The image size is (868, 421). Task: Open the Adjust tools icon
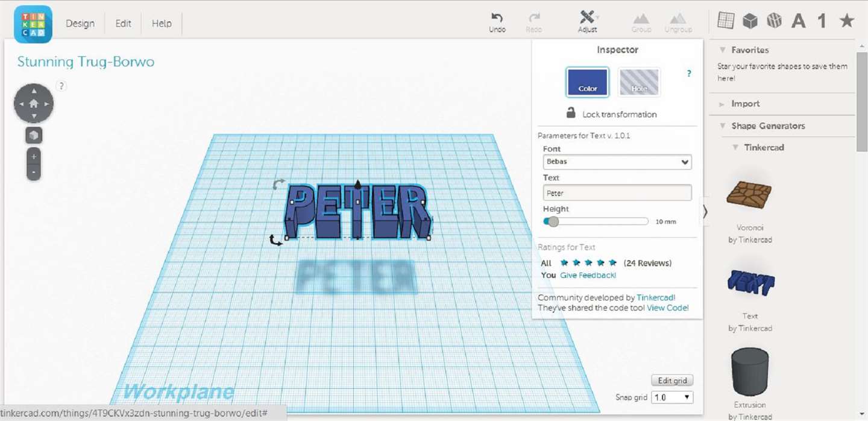pos(587,17)
